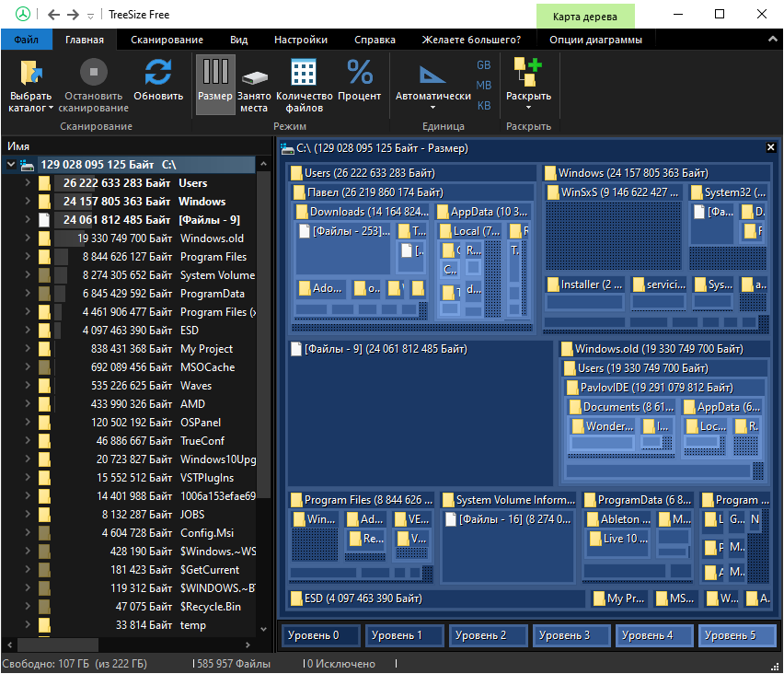Click the Имя column header
This screenshot has height=674, width=784.
[18, 146]
